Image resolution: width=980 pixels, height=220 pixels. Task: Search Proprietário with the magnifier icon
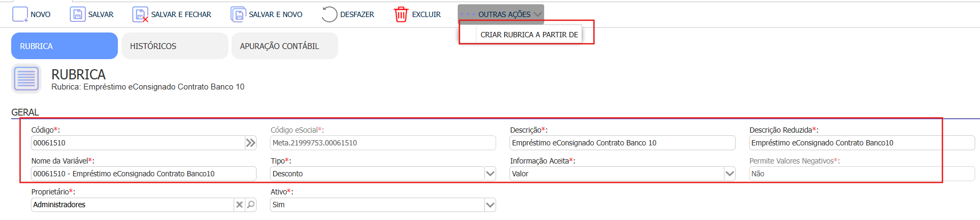250,205
